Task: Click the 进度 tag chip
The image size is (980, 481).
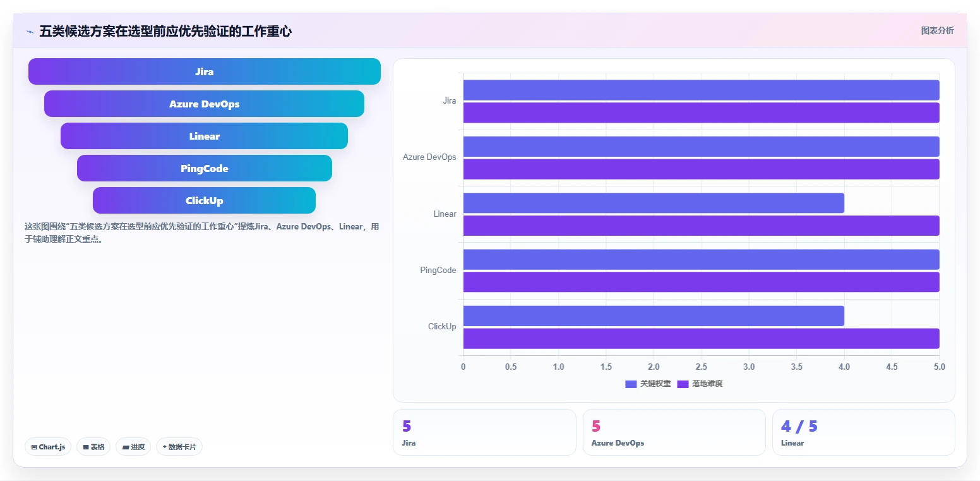Action: tap(133, 447)
